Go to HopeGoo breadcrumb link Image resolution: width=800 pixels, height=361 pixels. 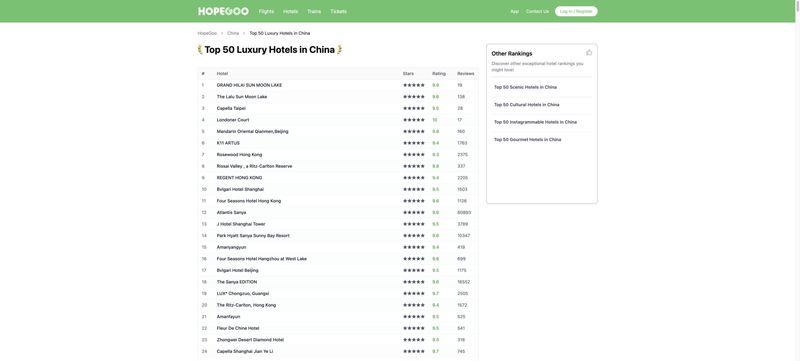pyautogui.click(x=207, y=33)
